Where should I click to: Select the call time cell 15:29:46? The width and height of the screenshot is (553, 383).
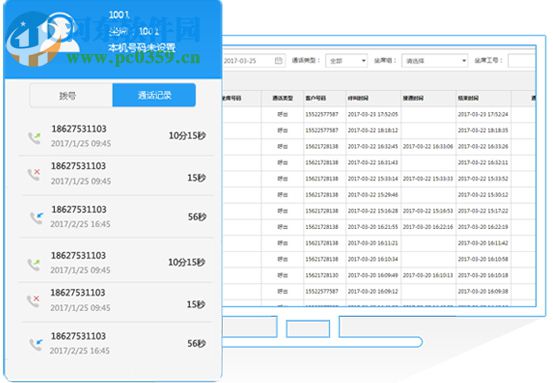[373, 195]
